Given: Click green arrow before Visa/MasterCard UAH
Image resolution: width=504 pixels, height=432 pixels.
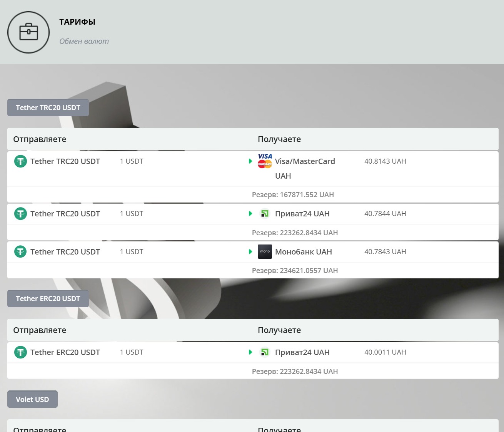Looking at the screenshot, I should (250, 161).
